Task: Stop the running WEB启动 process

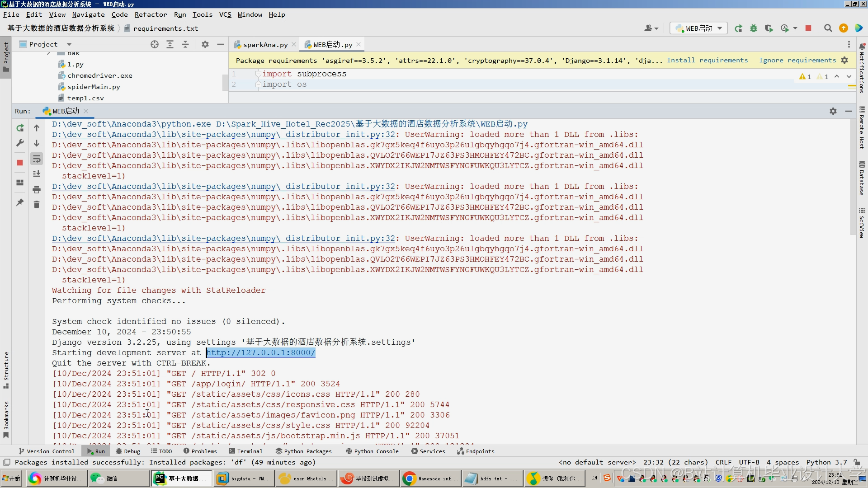Action: [x=809, y=28]
